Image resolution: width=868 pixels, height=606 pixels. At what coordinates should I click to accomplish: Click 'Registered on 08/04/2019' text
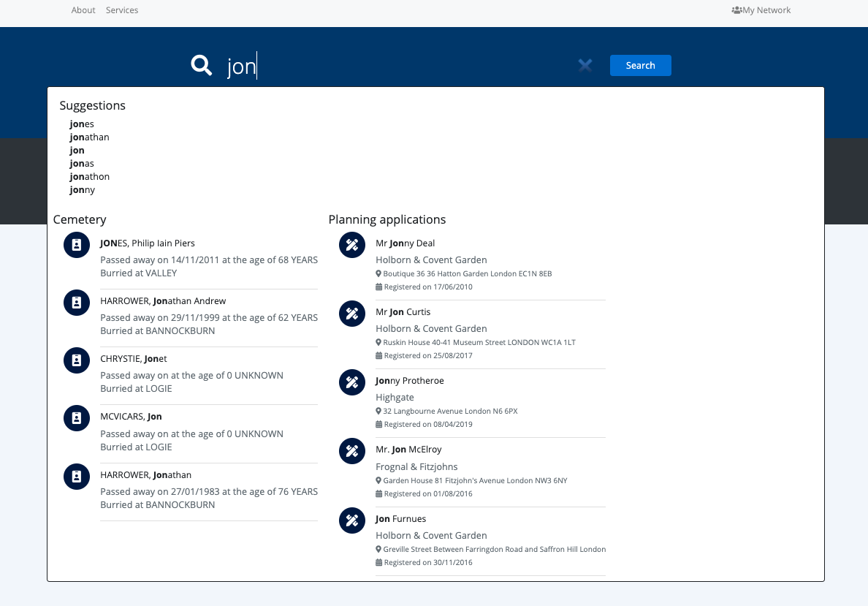[428, 424]
